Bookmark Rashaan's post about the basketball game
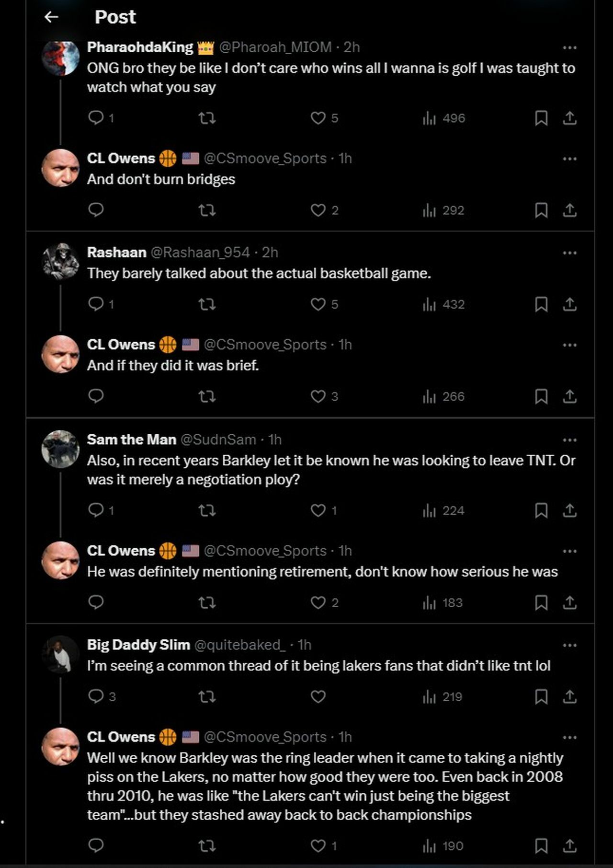 (x=541, y=304)
